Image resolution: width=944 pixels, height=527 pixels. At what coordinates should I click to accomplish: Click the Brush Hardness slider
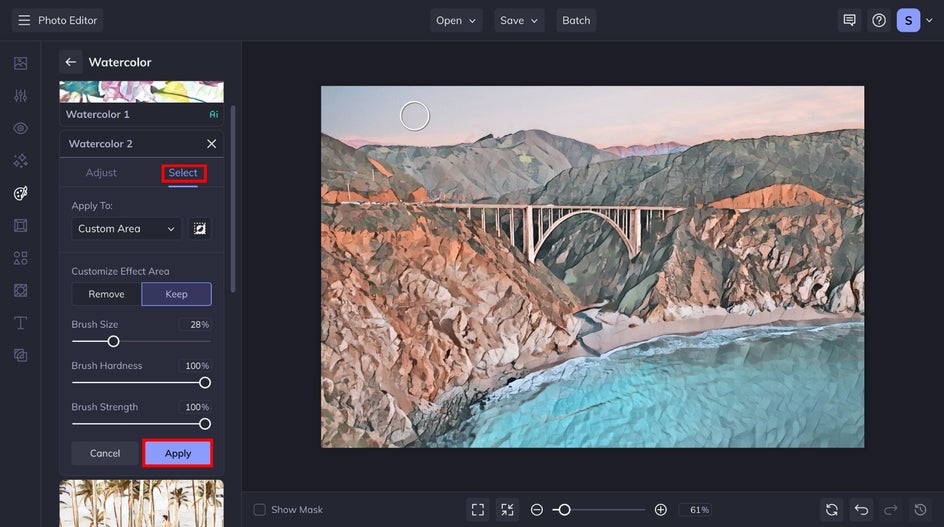tap(141, 382)
